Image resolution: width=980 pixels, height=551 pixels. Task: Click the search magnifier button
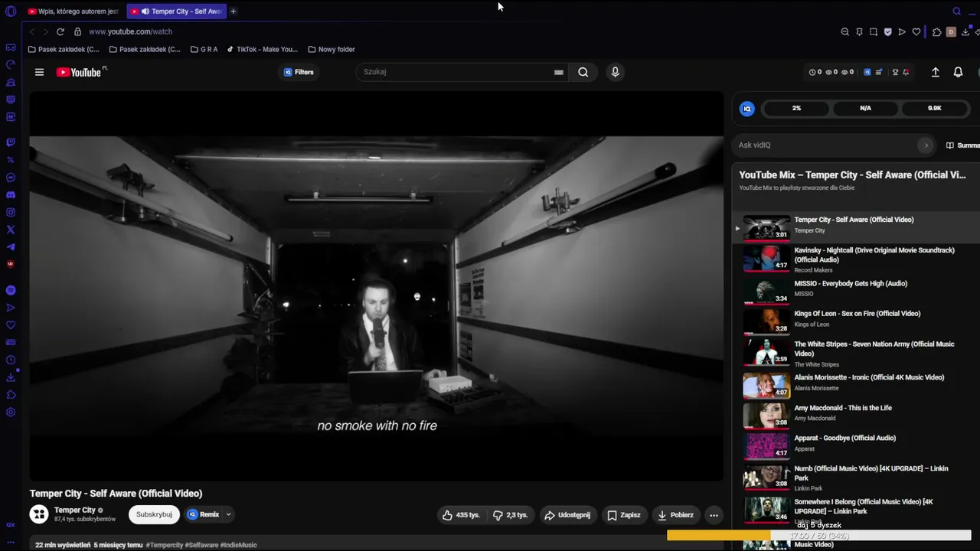pos(583,72)
